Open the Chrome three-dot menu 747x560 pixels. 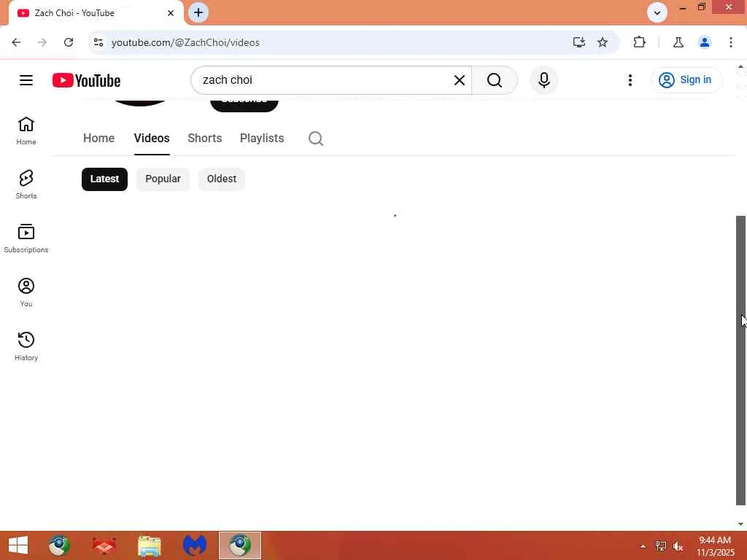(731, 42)
